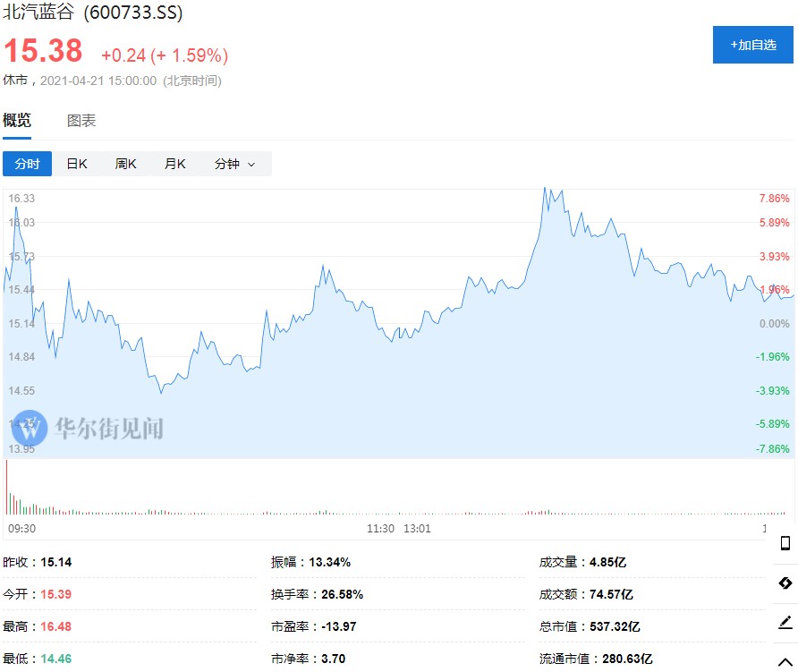Click the 市净率 3.70 value
The image size is (798, 672).
click(334, 659)
